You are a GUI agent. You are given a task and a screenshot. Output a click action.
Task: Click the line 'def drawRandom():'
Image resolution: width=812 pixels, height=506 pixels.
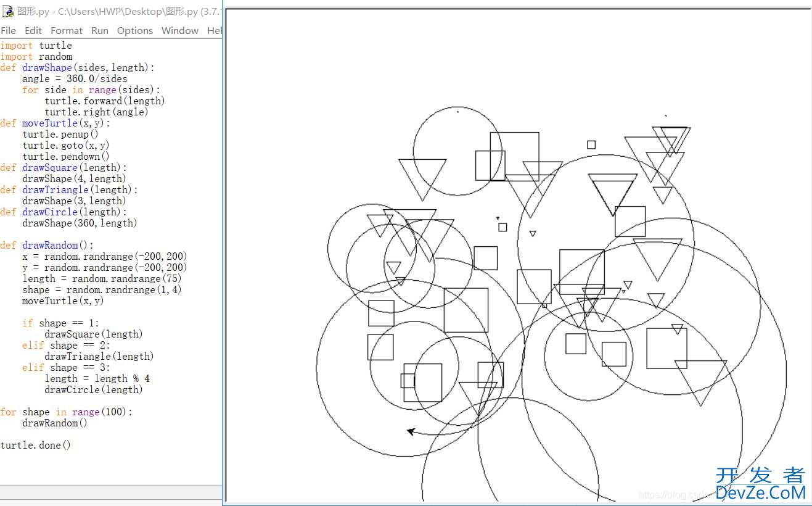coord(47,246)
